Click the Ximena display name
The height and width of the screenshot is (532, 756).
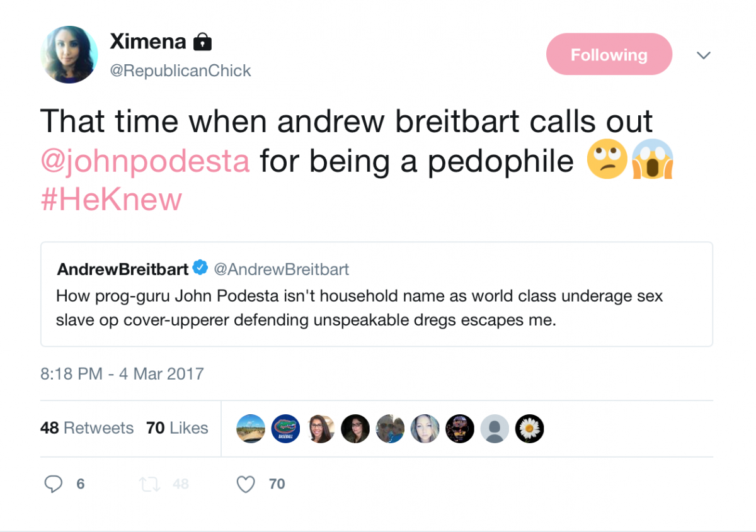(x=148, y=42)
